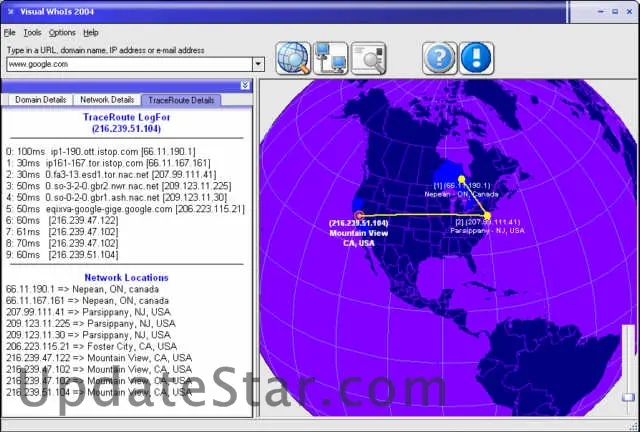Click hop 6 [216.239.47.122] row

coord(62,220)
